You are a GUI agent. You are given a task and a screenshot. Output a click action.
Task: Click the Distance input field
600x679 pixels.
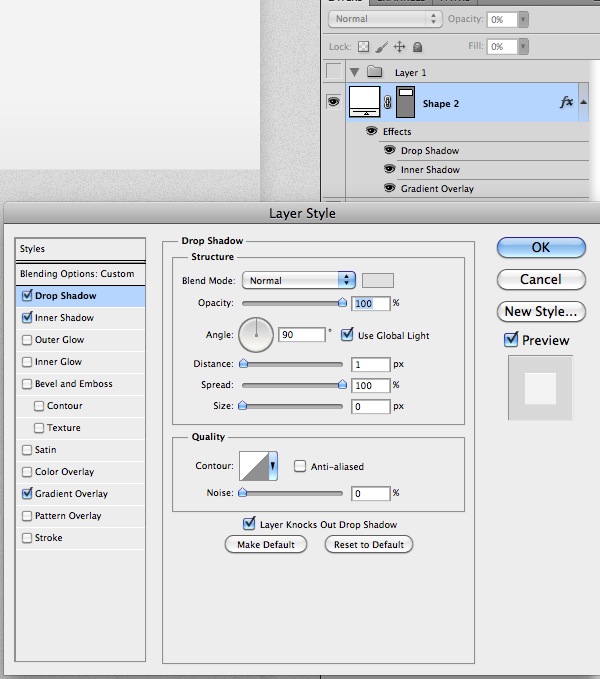click(x=371, y=364)
